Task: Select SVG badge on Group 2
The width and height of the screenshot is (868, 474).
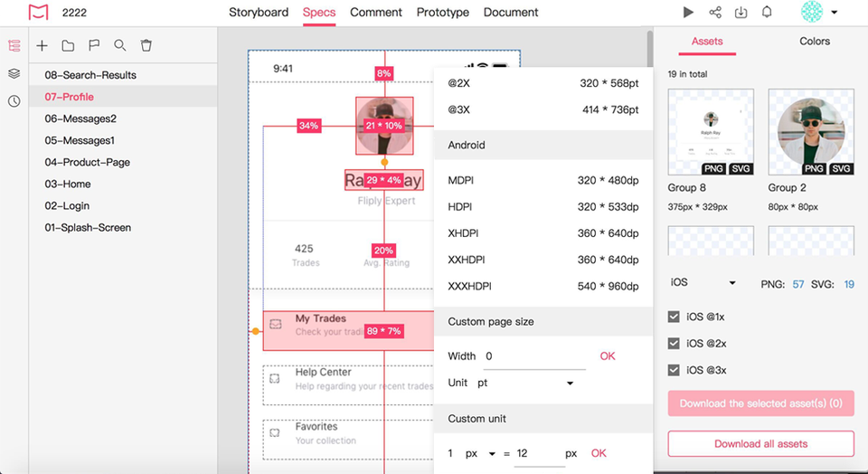Action: 841,169
